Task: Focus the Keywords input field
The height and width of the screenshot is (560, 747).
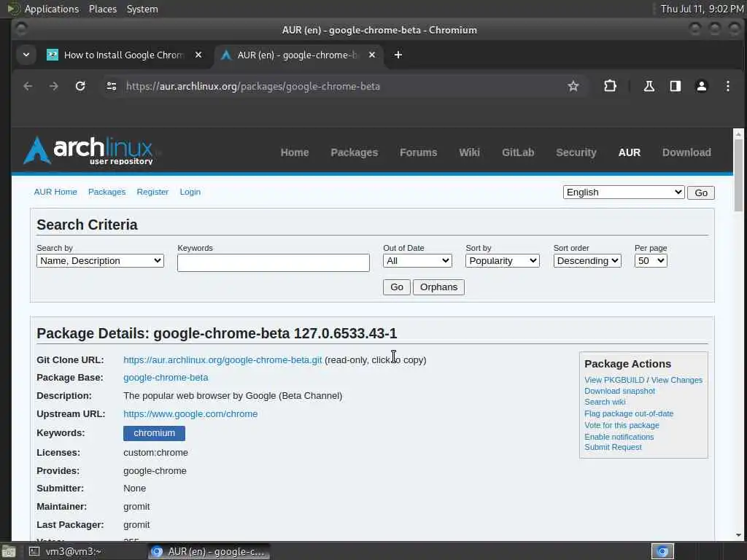Action: tap(273, 262)
